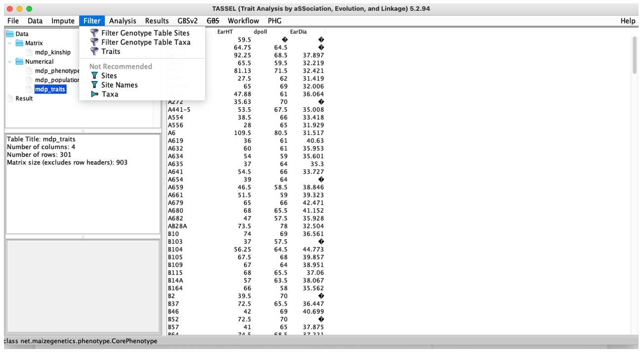Select row B104 in table
644x352 pixels.
click(246, 249)
